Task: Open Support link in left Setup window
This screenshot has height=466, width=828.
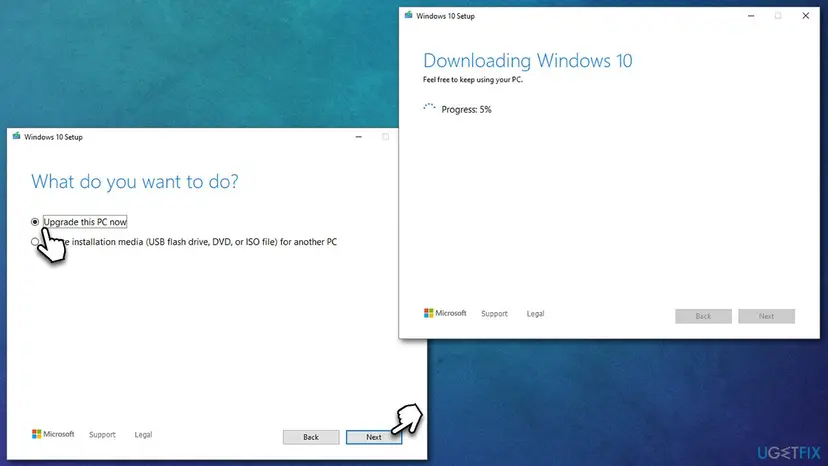Action: (102, 434)
